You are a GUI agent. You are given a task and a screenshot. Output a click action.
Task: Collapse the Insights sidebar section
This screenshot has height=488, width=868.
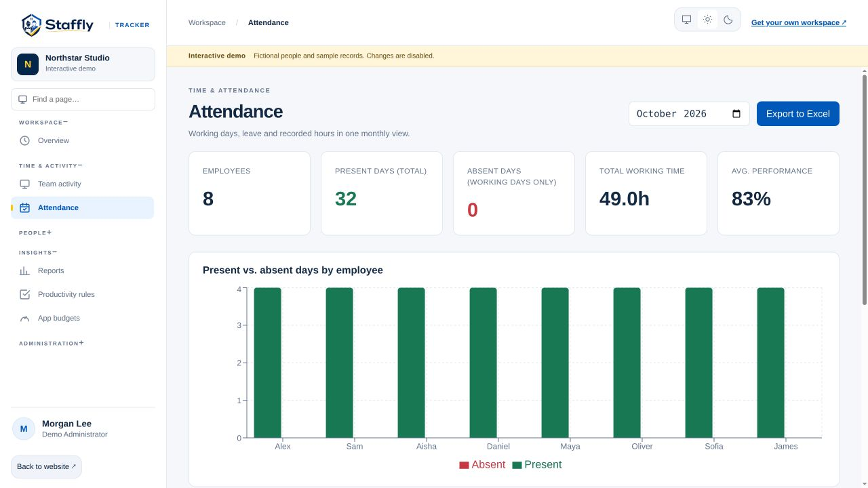[38, 252]
